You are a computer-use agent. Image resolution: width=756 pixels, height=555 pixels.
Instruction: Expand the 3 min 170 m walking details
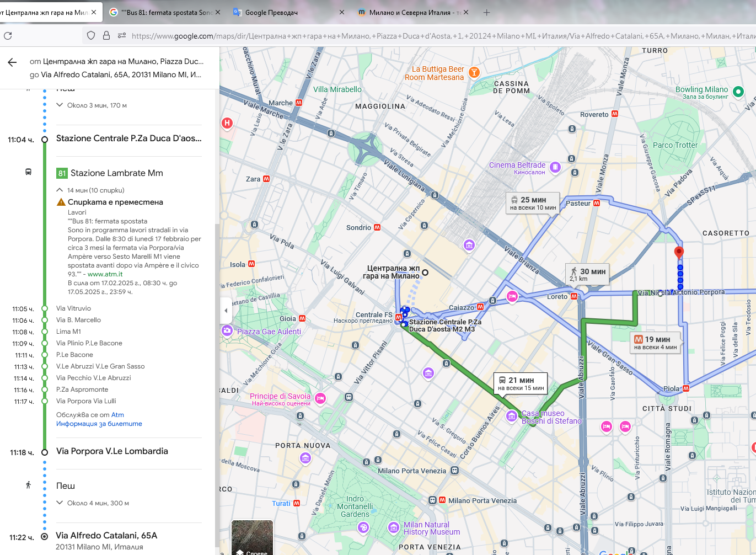coord(60,105)
